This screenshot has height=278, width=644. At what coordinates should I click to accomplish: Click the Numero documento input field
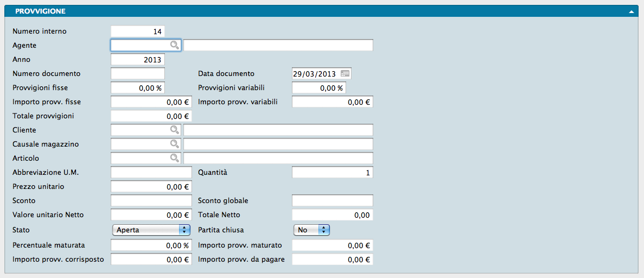pos(137,74)
